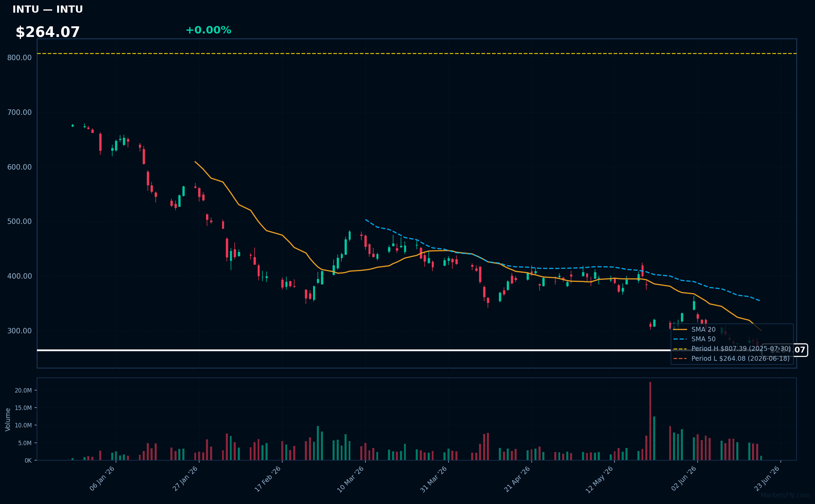Click the 10 Mar '26 date label
Viewport: 815px width, 504px height.
tap(351, 479)
